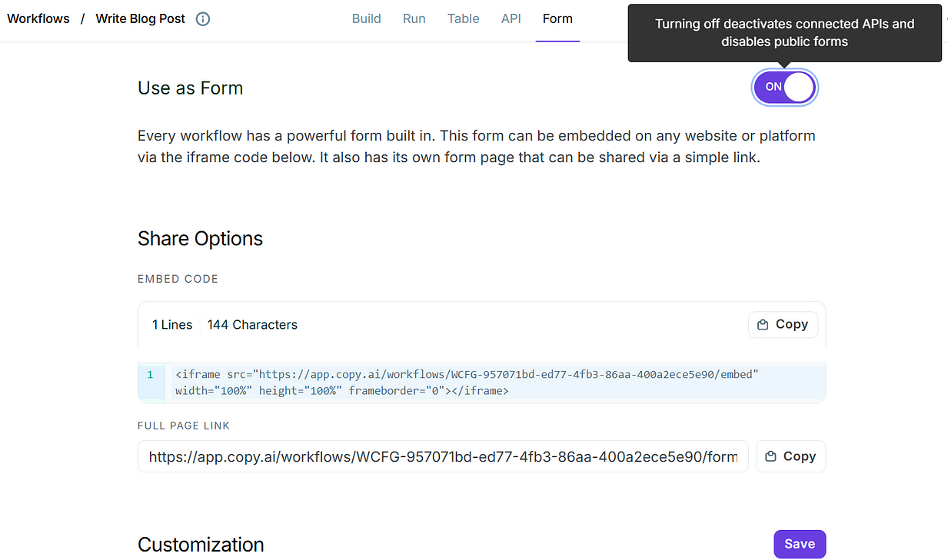Screen dimensions: 948x560
Task: Click the tooltip about deactivating connected APIs
Action: pyautogui.click(x=784, y=33)
